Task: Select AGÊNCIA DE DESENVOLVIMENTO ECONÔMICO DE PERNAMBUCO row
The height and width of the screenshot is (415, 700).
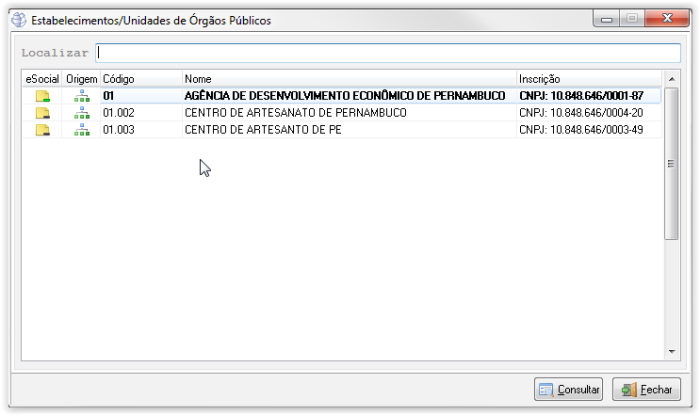Action: [344, 96]
